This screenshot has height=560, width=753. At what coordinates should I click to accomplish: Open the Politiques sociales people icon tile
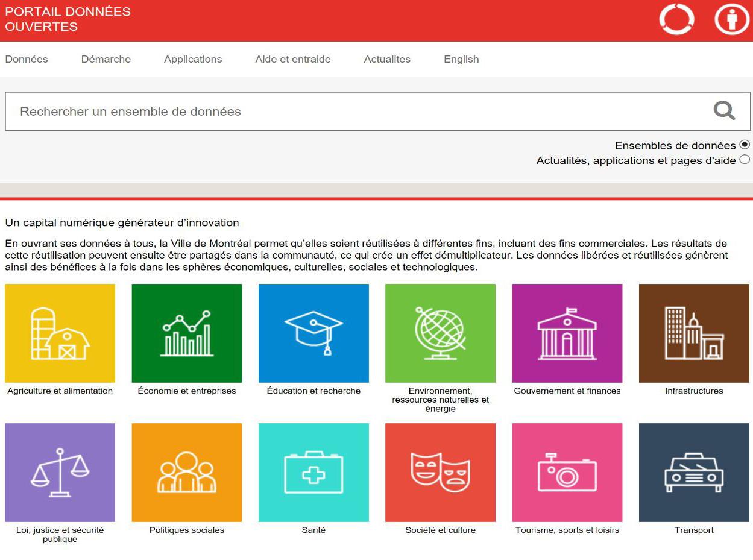[x=187, y=473]
